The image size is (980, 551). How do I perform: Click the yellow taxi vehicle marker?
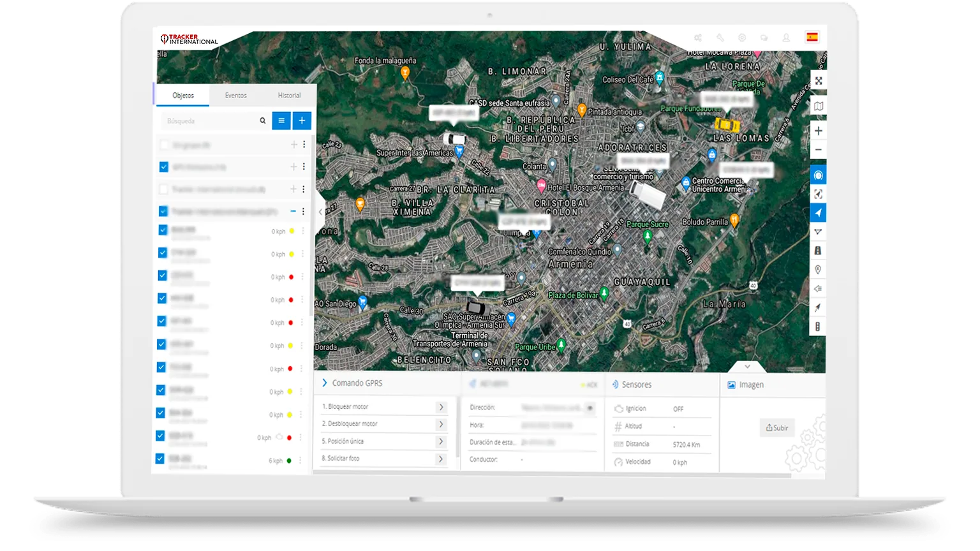coord(726,124)
